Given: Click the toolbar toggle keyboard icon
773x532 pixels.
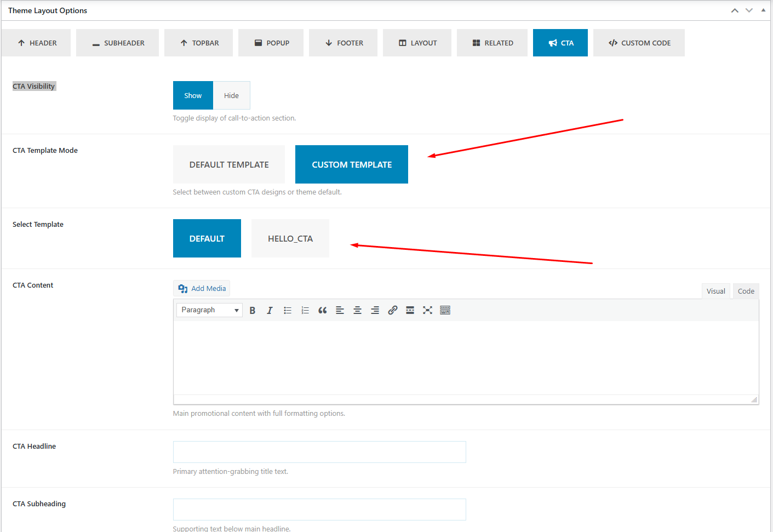Looking at the screenshot, I should (445, 310).
